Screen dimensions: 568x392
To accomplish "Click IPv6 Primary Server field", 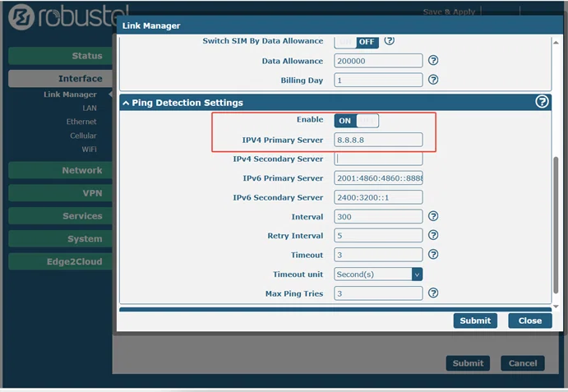I will 378,178.
